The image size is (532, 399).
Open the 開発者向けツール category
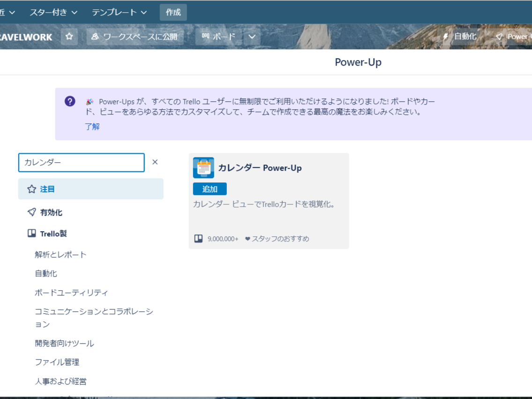pyautogui.click(x=65, y=343)
